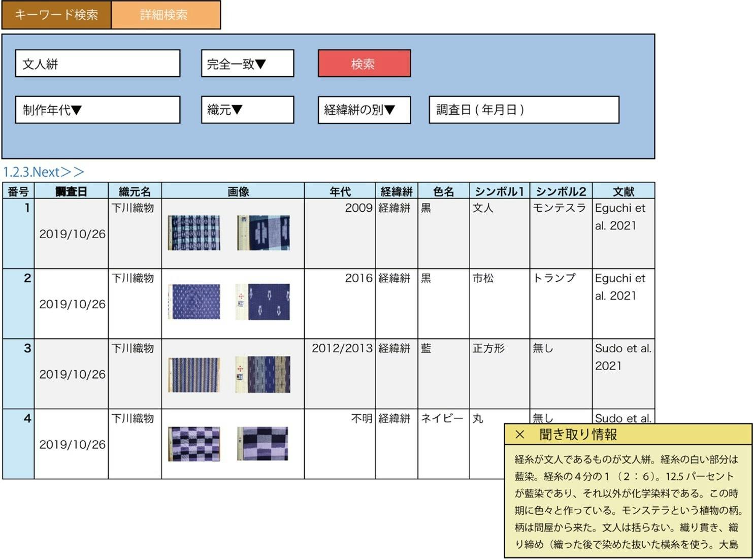Click the 調査日 date input field
This screenshot has width=754, height=560.
(523, 110)
